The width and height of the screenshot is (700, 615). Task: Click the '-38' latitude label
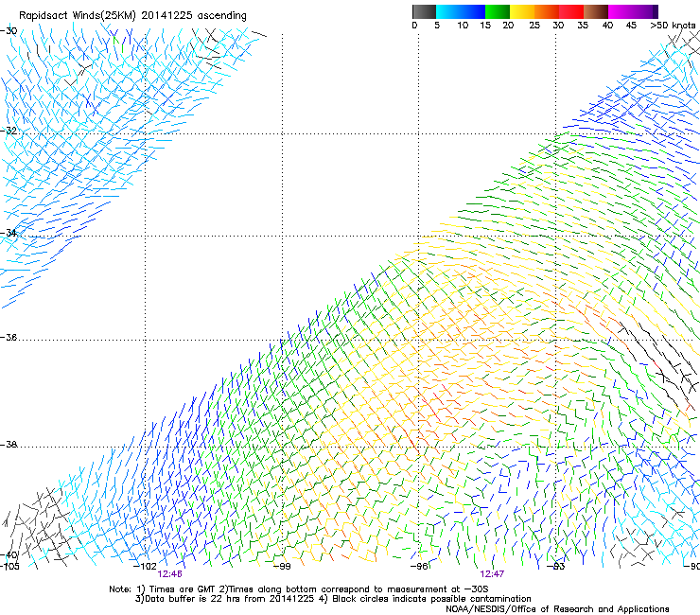(x=9, y=445)
